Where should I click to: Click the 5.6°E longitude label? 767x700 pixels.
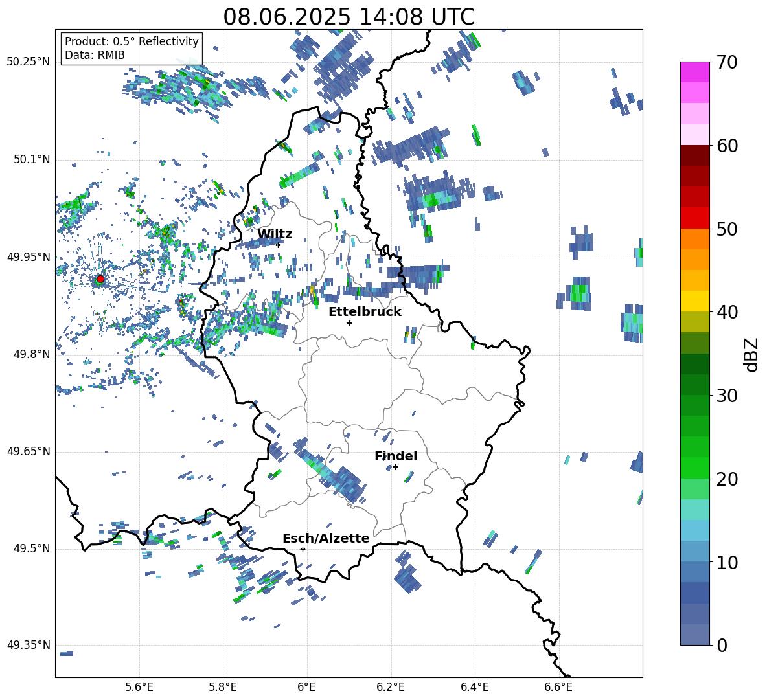tap(139, 687)
